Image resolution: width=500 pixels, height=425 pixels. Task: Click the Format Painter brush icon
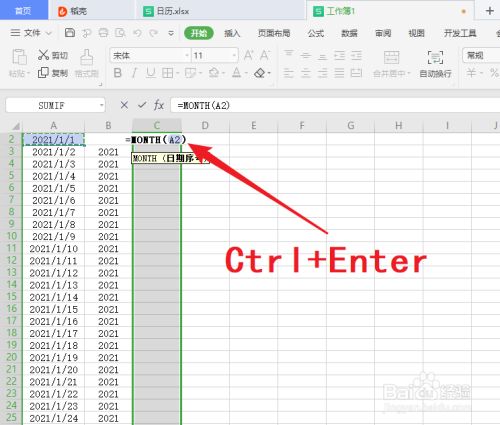pos(87,57)
